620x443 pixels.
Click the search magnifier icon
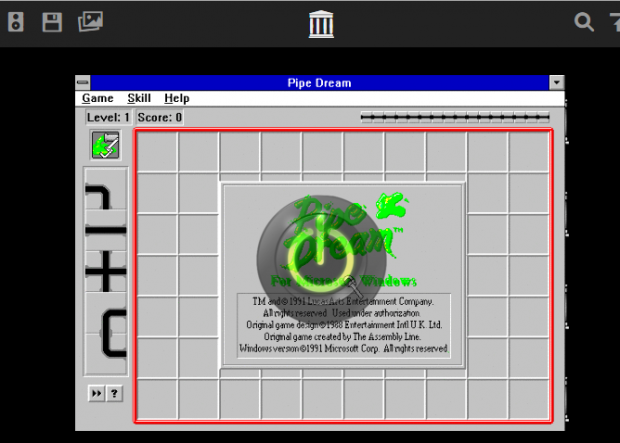click(x=583, y=22)
